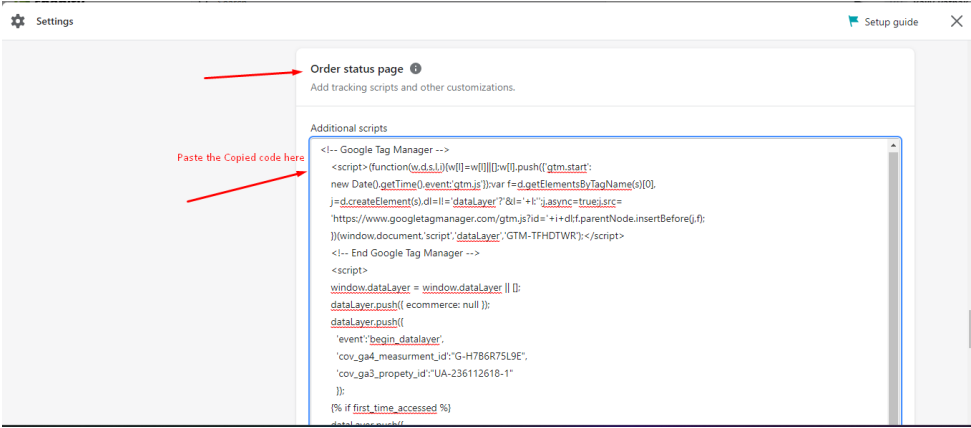Click the "dataLayer.push({ ecommerce: null });" line
971x428 pixels.
pyautogui.click(x=411, y=305)
